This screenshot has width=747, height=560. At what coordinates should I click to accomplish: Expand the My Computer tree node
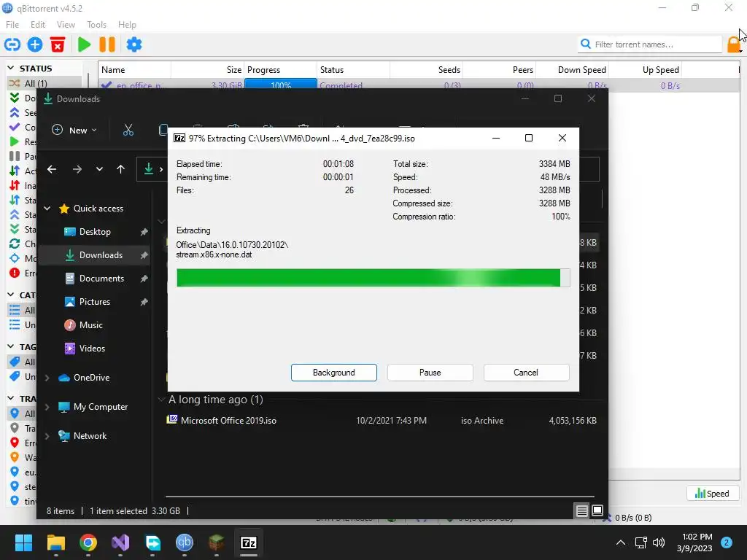pos(47,407)
